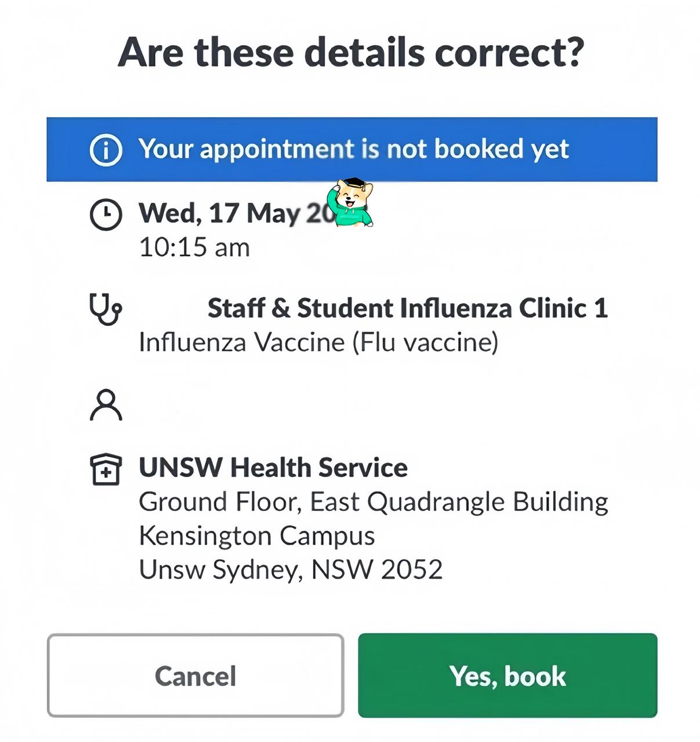The image size is (700, 742).
Task: Click the 10:15 am appointment time
Action: point(194,248)
